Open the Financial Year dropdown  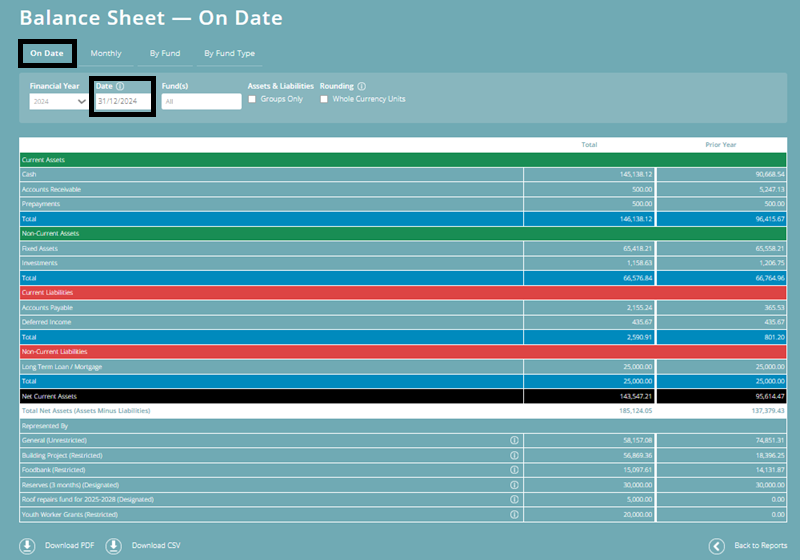pyautogui.click(x=58, y=101)
